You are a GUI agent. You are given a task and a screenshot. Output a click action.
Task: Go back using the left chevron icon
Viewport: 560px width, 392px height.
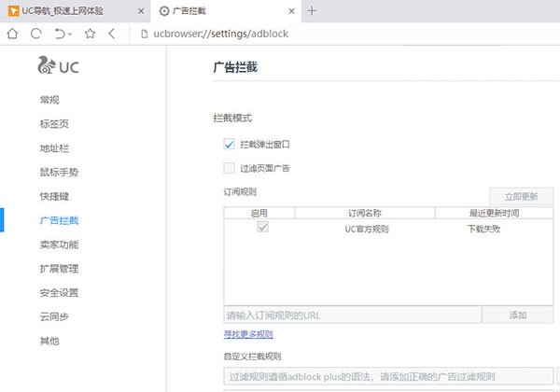coord(112,34)
